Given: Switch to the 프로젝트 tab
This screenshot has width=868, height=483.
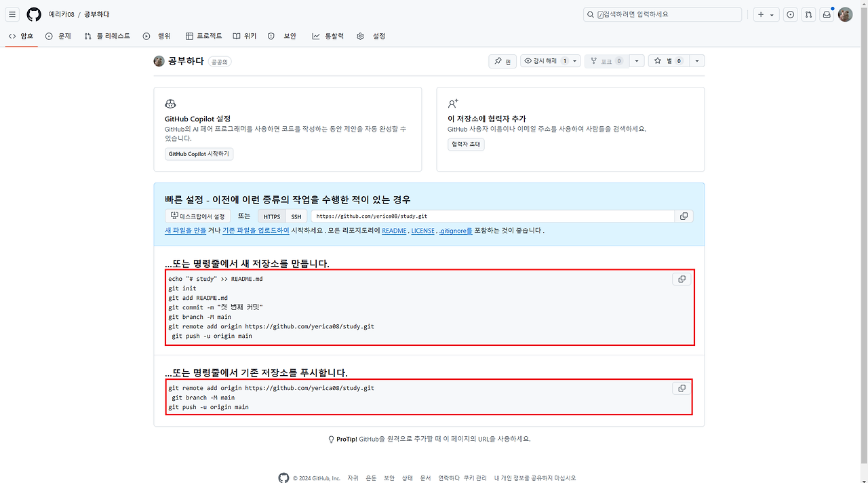Looking at the screenshot, I should click(203, 36).
